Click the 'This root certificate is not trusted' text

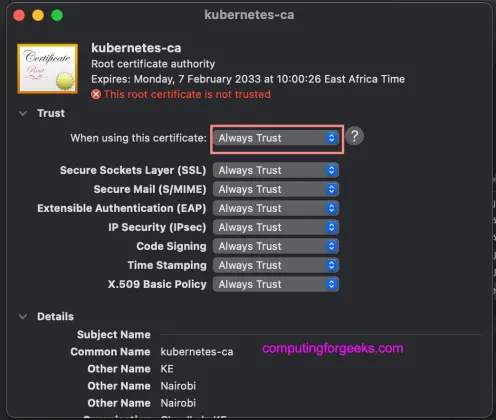coord(187,94)
